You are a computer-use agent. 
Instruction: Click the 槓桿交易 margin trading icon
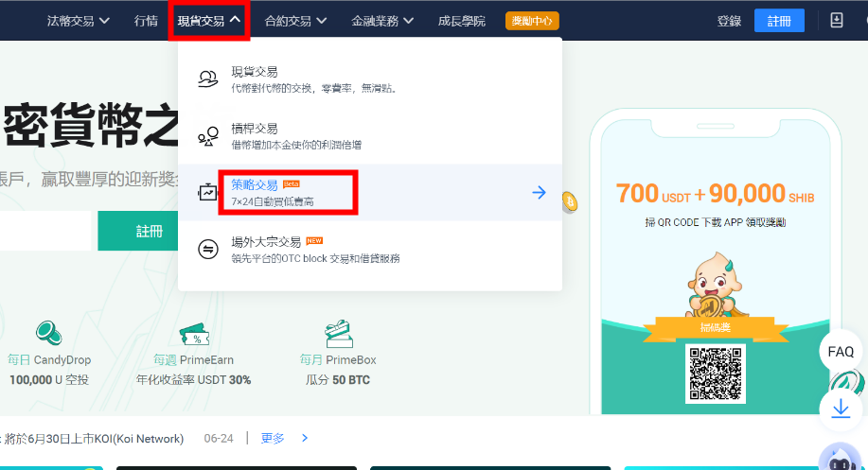tap(207, 136)
